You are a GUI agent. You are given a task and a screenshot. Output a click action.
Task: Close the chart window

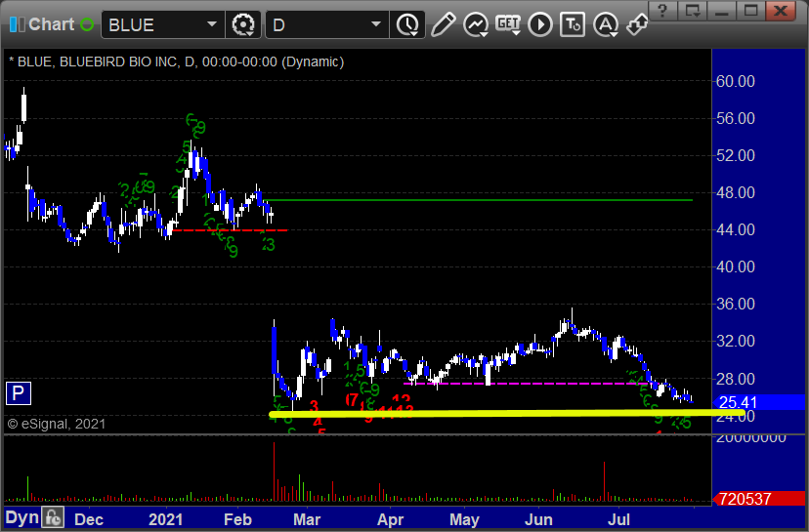[x=781, y=11]
